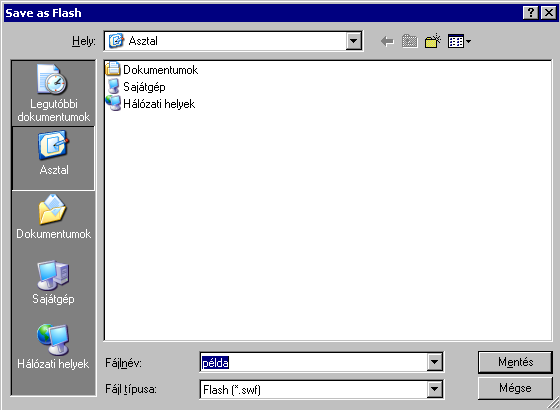
Task: Close the Save as Flash dialog
Action: click(x=549, y=13)
